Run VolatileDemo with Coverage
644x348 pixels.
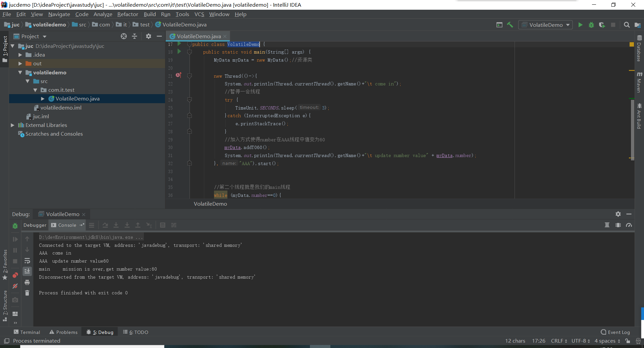[602, 25]
